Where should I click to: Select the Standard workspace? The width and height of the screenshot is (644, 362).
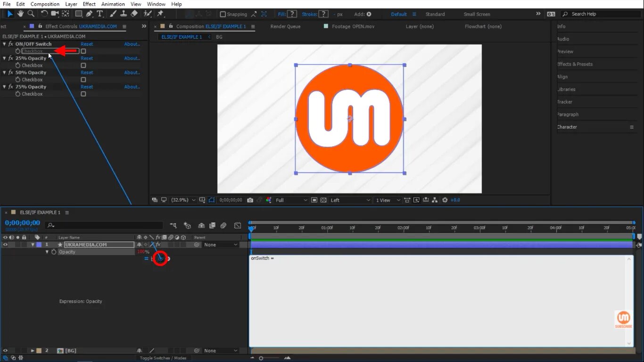435,14
